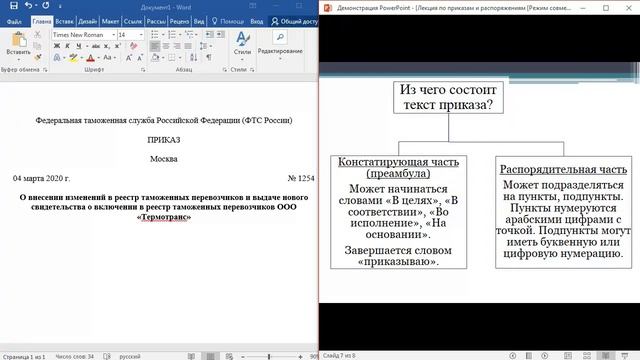Toggle align right paragraph button
This screenshot has width=640, height=360.
tap(177, 46)
